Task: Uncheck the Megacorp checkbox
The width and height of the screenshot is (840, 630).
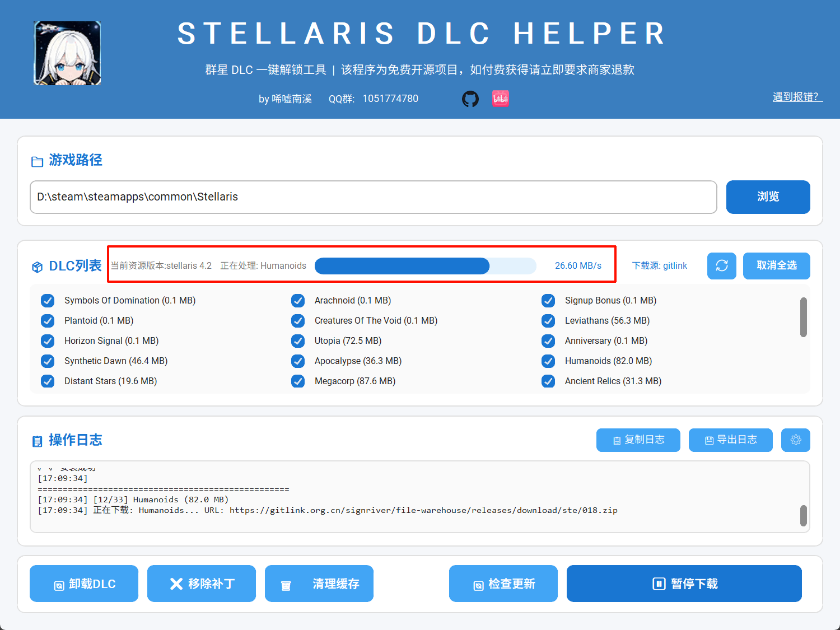Action: [298, 381]
